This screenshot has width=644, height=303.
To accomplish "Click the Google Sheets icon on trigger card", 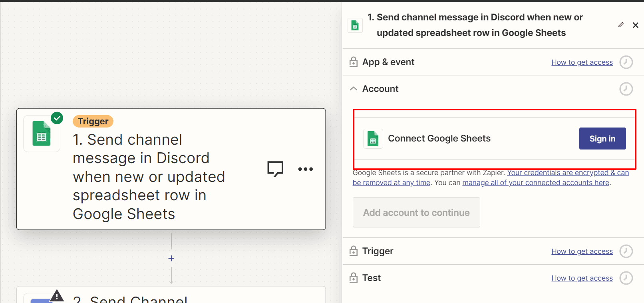I will (x=42, y=134).
